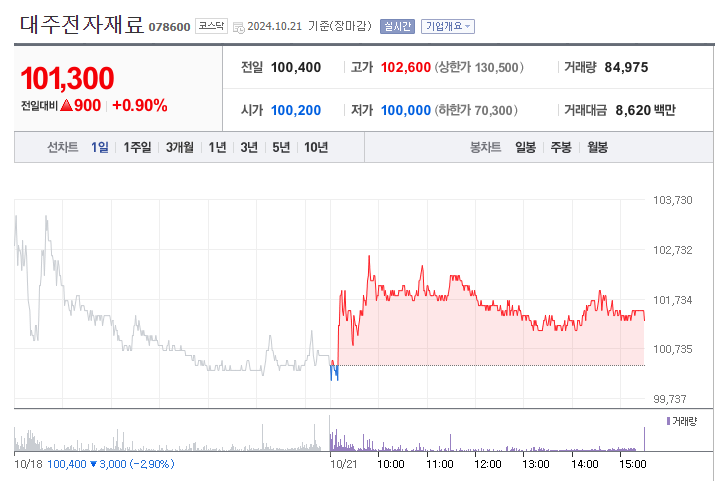The height and width of the screenshot is (481, 715).
Task: Click the 10:00 time axis label
Action: point(390,464)
